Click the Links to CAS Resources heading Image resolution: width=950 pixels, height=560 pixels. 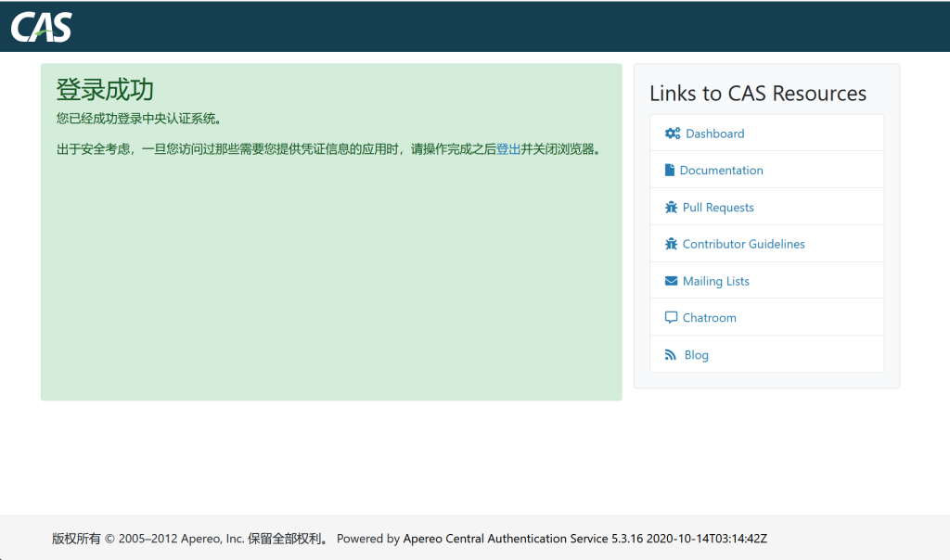pyautogui.click(x=757, y=94)
